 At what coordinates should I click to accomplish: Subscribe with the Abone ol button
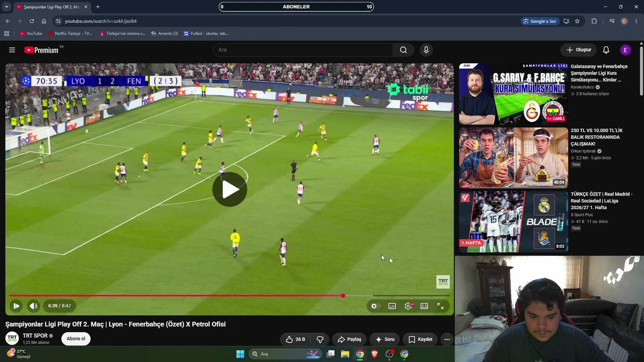(76, 339)
